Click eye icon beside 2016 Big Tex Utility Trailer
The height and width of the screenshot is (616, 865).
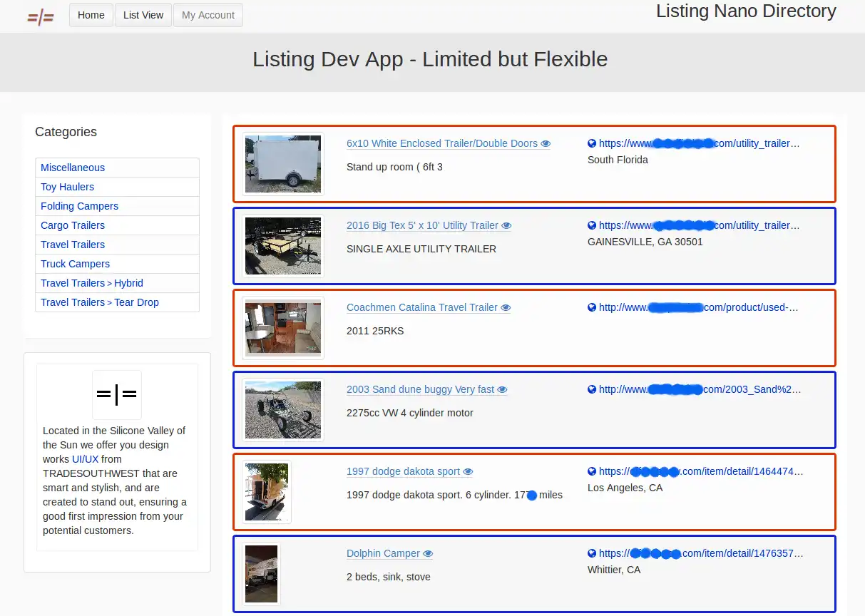(x=506, y=226)
